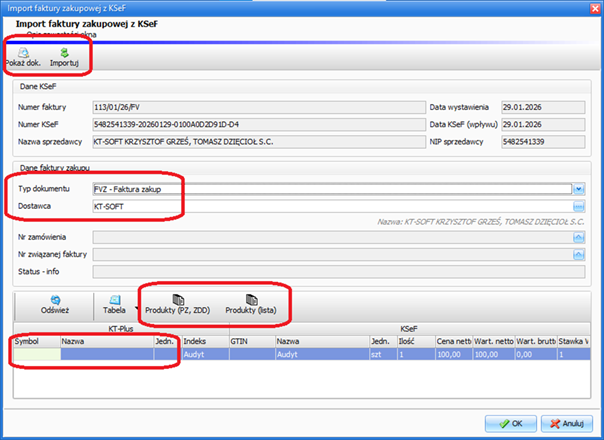Screen dimensions: 604x440
Task: Click the OK button
Action: tap(510, 423)
